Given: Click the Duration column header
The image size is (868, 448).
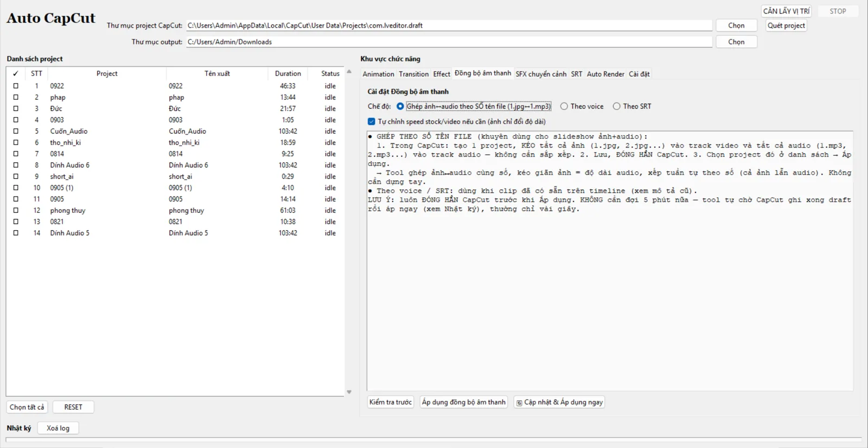Looking at the screenshot, I should [288, 73].
